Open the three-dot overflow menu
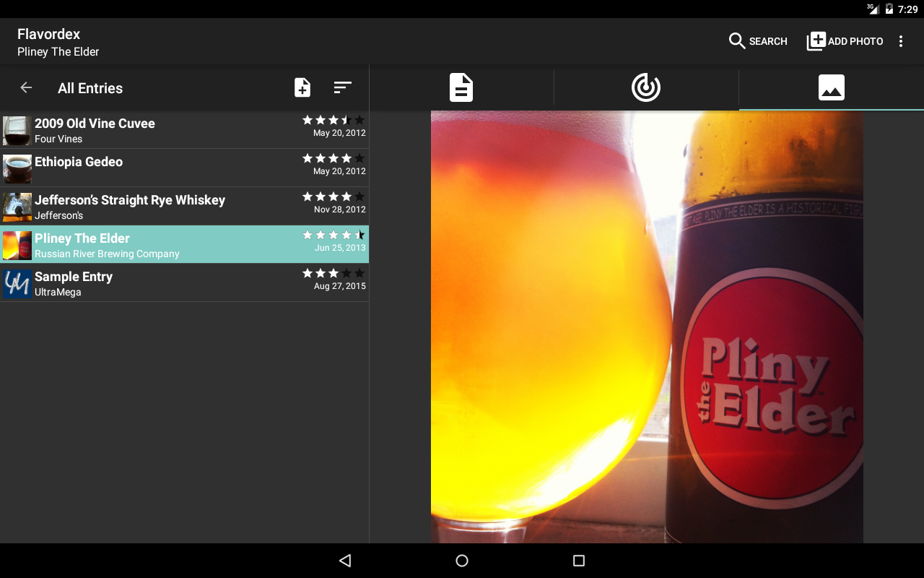 click(900, 41)
